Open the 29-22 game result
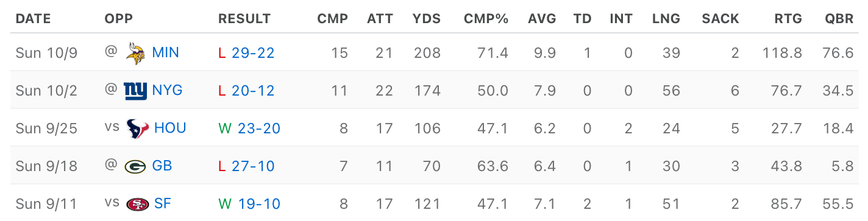868x221 pixels. pyautogui.click(x=253, y=53)
